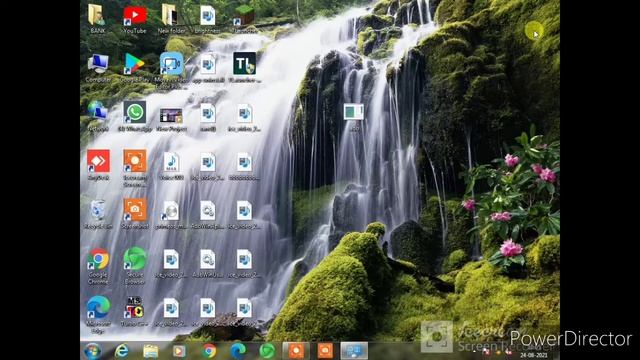
Task: Open Google Chrome from the taskbar
Action: coord(209,351)
